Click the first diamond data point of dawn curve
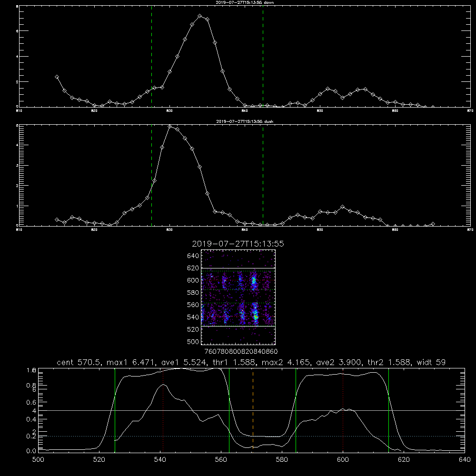 coord(57,77)
